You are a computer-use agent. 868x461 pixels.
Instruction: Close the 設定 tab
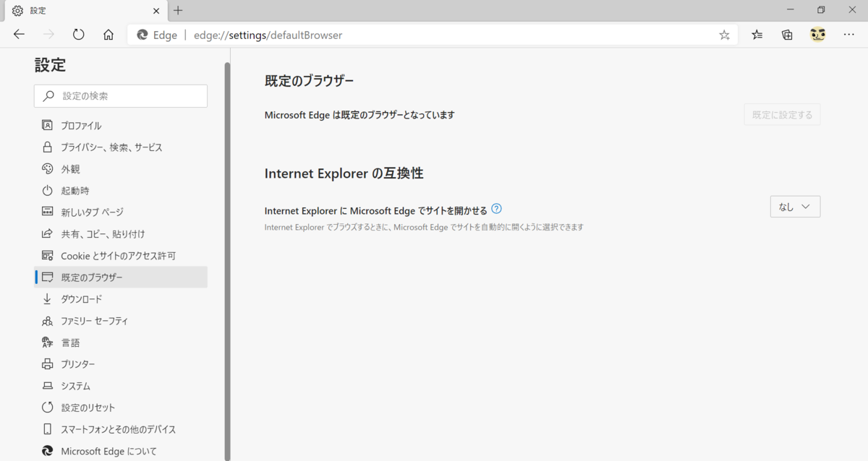[156, 10]
